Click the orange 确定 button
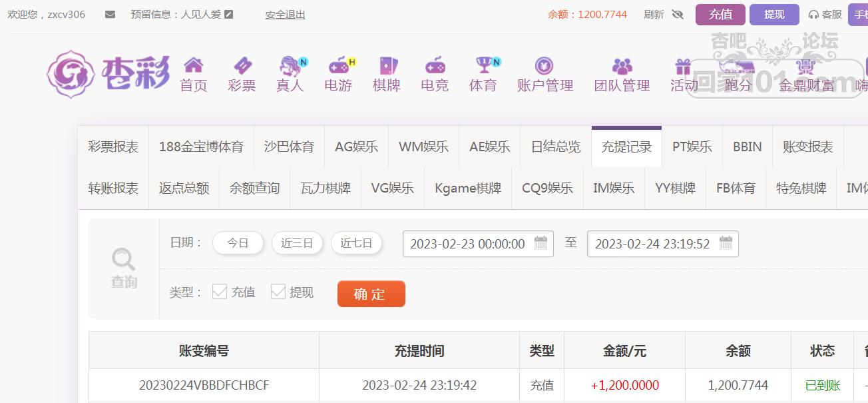The width and height of the screenshot is (868, 403). (371, 294)
